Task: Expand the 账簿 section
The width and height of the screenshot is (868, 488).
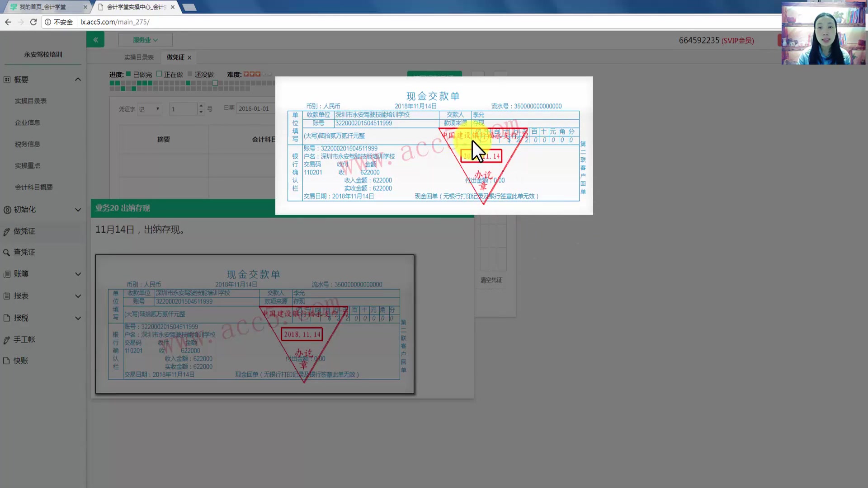Action: [x=78, y=274]
